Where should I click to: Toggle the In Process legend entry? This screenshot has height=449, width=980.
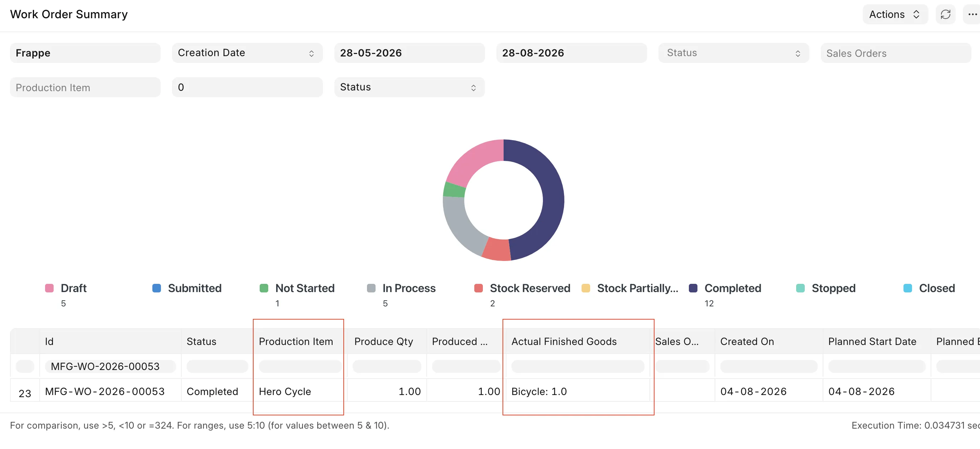401,288
